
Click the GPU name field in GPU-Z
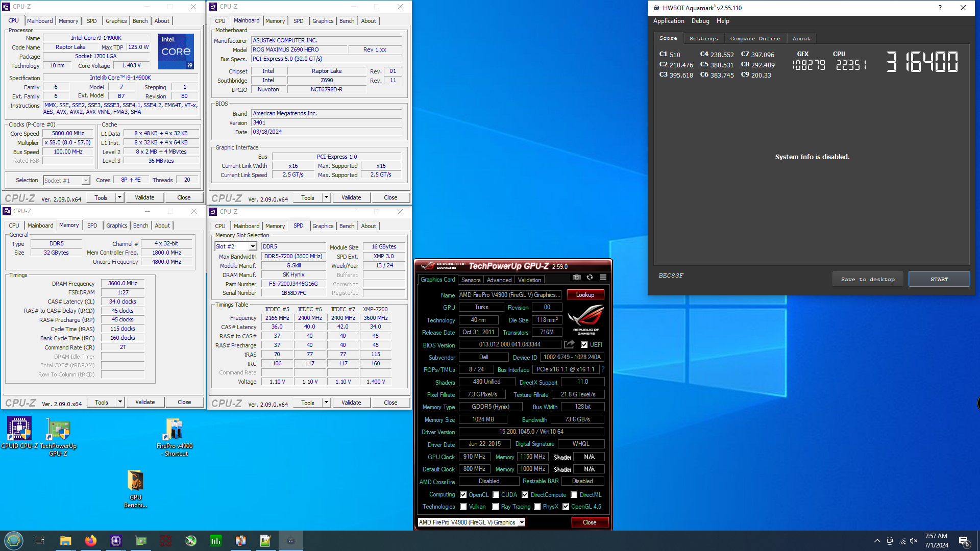click(509, 295)
